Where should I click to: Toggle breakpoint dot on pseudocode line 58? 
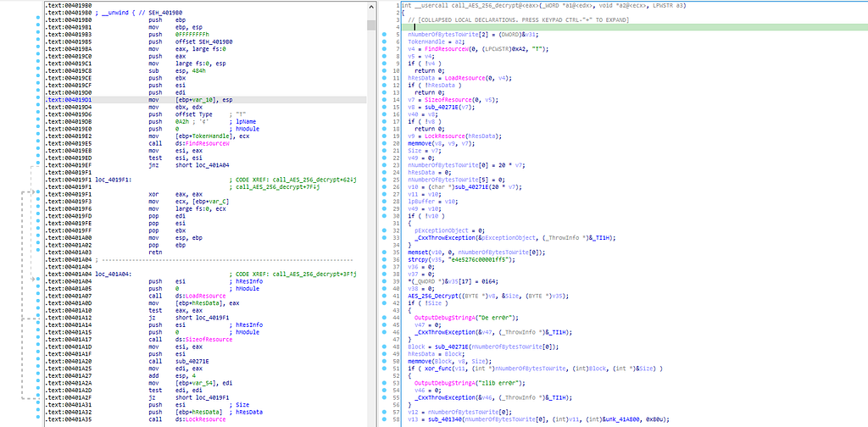tap(384, 419)
